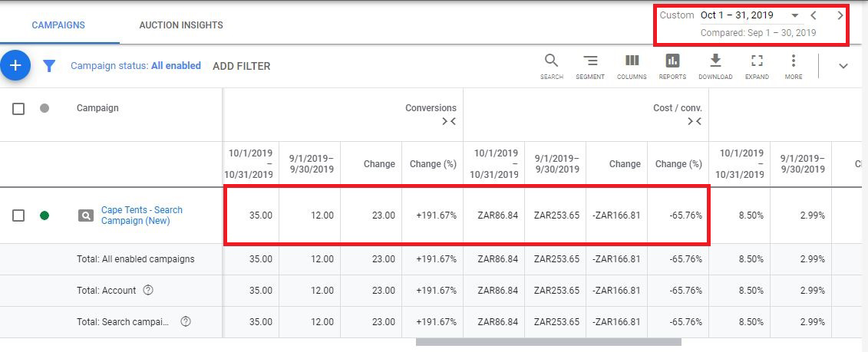Open the Columns selector
The width and height of the screenshot is (868, 352).
point(632,63)
